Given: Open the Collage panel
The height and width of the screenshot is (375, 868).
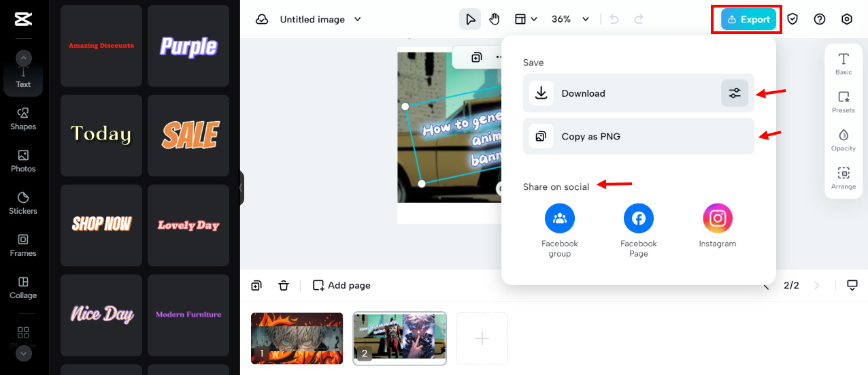Looking at the screenshot, I should [x=23, y=287].
